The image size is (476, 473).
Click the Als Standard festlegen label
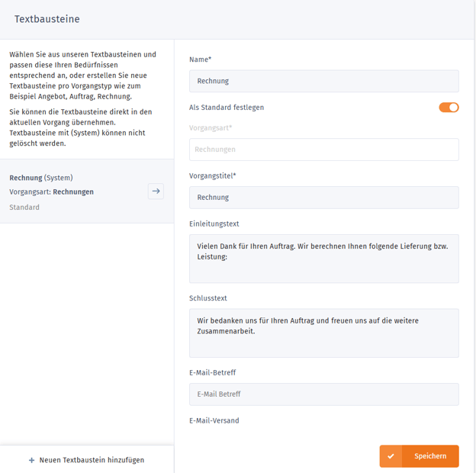[x=227, y=108]
